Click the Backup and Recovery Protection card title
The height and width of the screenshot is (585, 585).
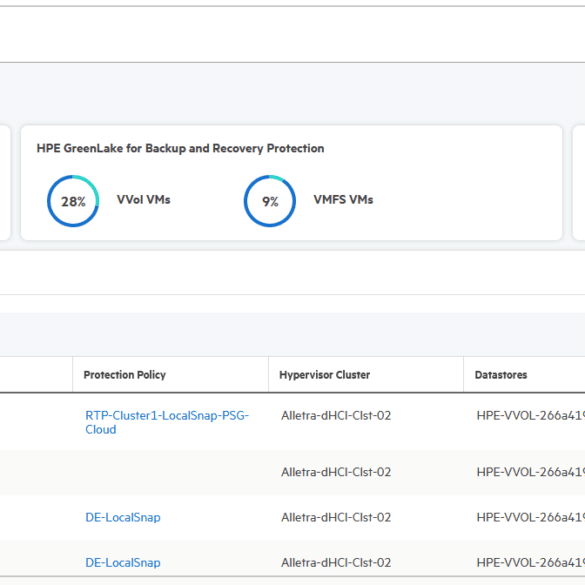pos(180,148)
